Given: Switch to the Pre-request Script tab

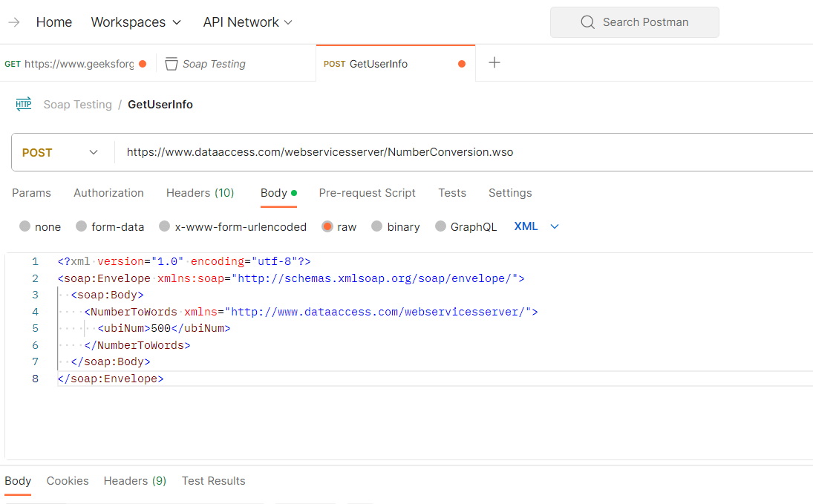Looking at the screenshot, I should [x=367, y=193].
